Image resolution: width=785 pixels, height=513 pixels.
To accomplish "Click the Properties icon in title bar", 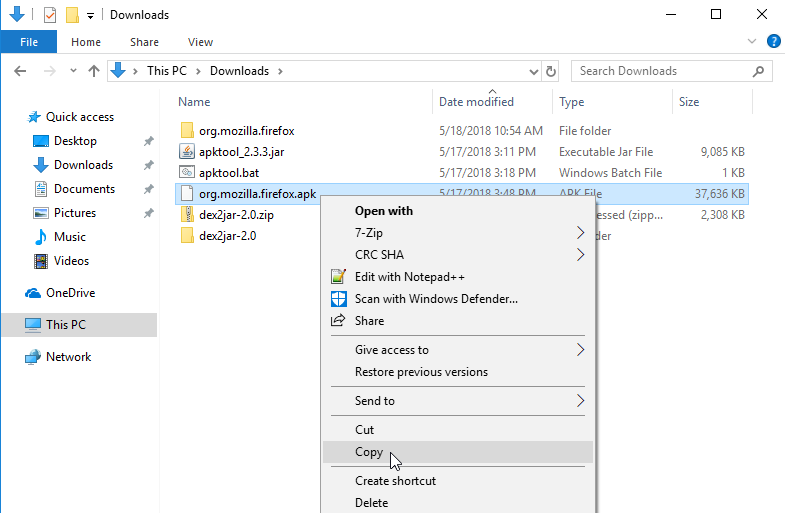I will click(50, 15).
